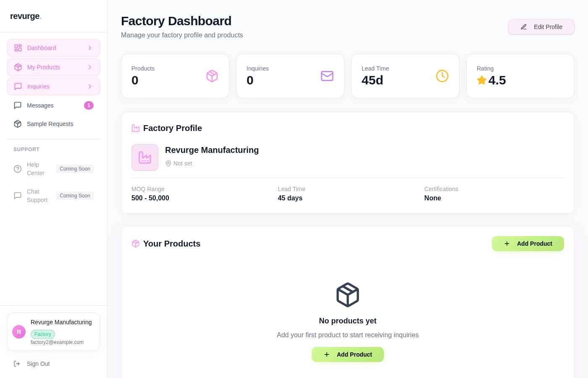Click the Add Product button under 'No products yet'
This screenshot has width=588, height=378.
[x=348, y=354]
